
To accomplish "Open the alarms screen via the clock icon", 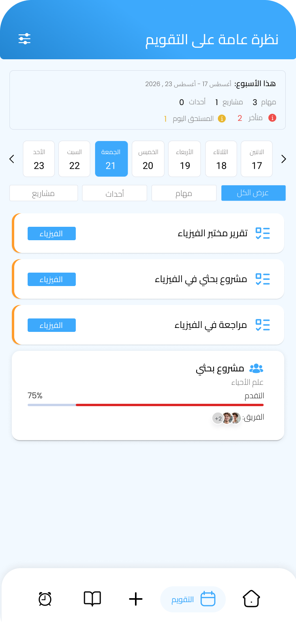I will [x=44, y=599].
